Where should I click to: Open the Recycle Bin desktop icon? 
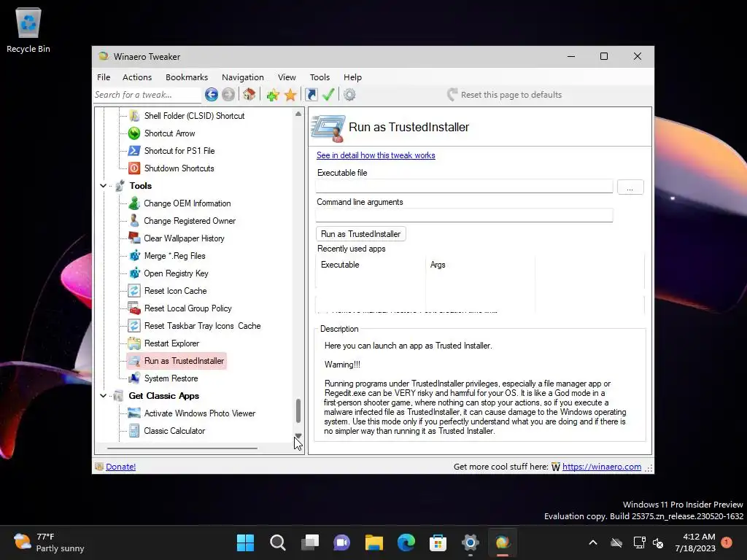pyautogui.click(x=28, y=31)
